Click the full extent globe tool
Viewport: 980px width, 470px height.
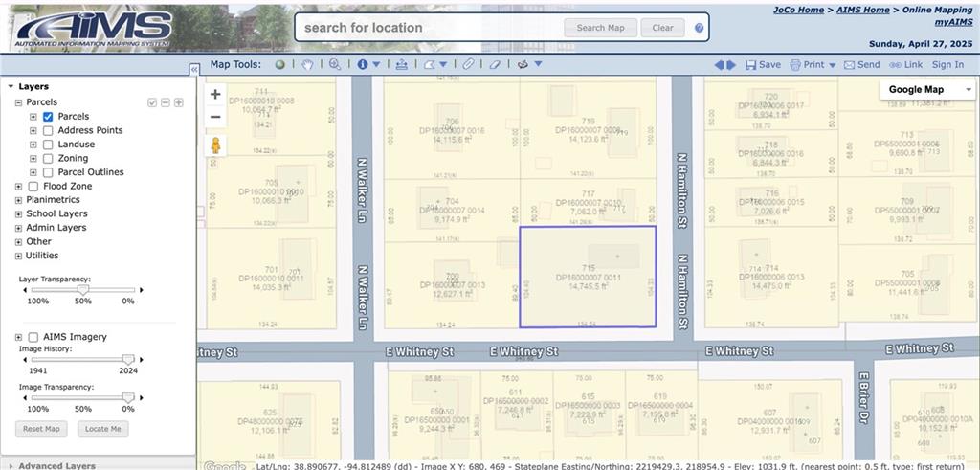280,64
